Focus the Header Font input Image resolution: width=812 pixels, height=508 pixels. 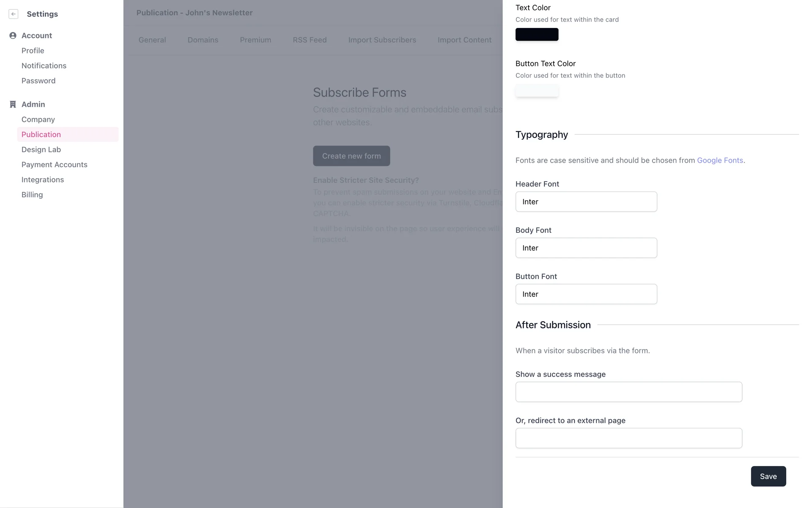point(586,202)
